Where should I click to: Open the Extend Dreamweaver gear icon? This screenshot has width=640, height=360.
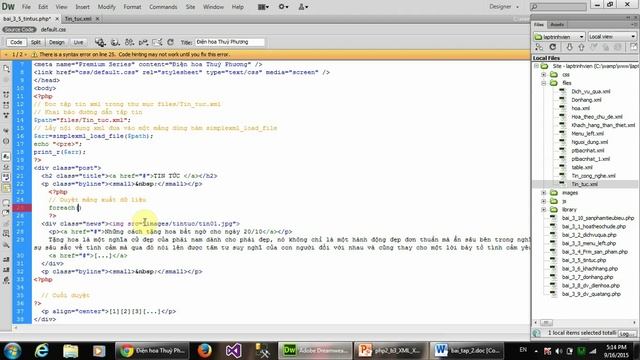pos(283,7)
